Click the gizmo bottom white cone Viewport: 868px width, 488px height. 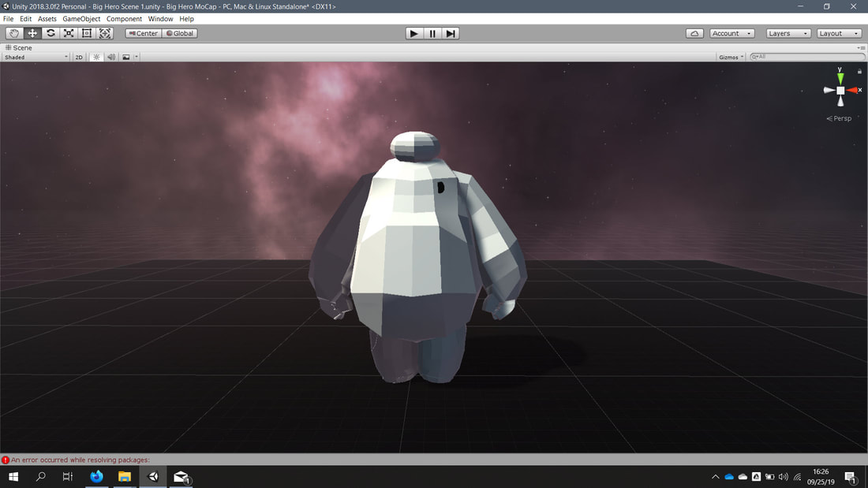point(840,101)
